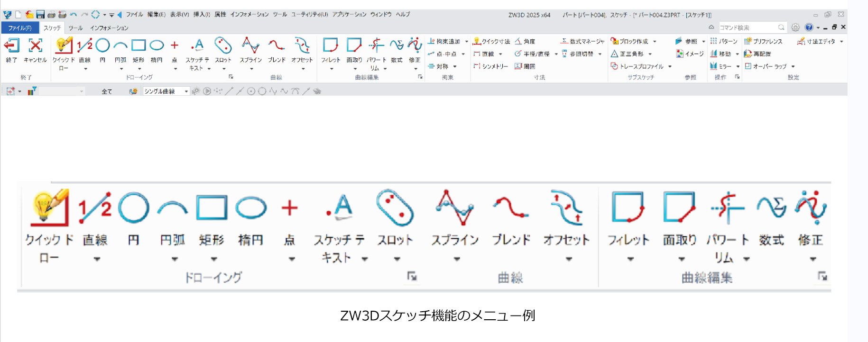Open ユーティリティ(U) menu
This screenshot has width=868, height=342.
click(x=309, y=15)
